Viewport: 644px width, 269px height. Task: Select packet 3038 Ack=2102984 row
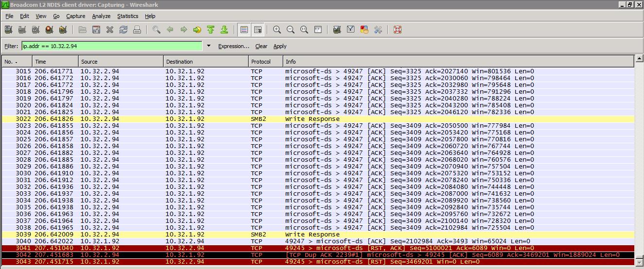click(318, 228)
